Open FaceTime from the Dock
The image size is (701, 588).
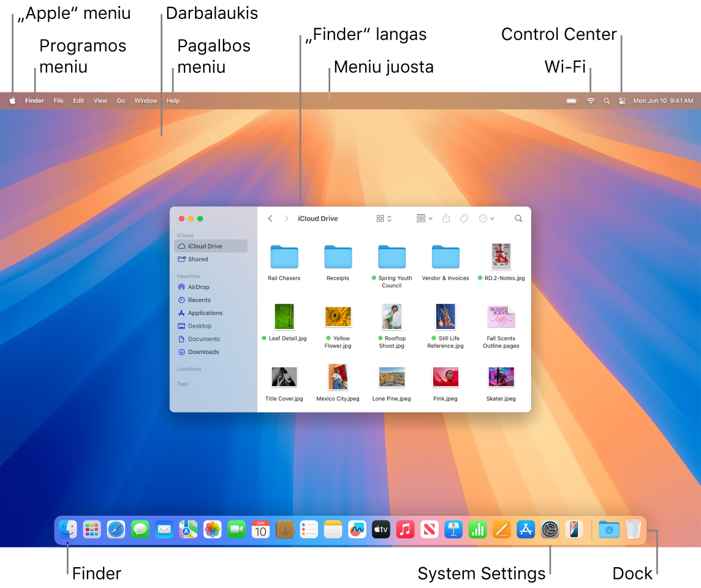tap(237, 530)
